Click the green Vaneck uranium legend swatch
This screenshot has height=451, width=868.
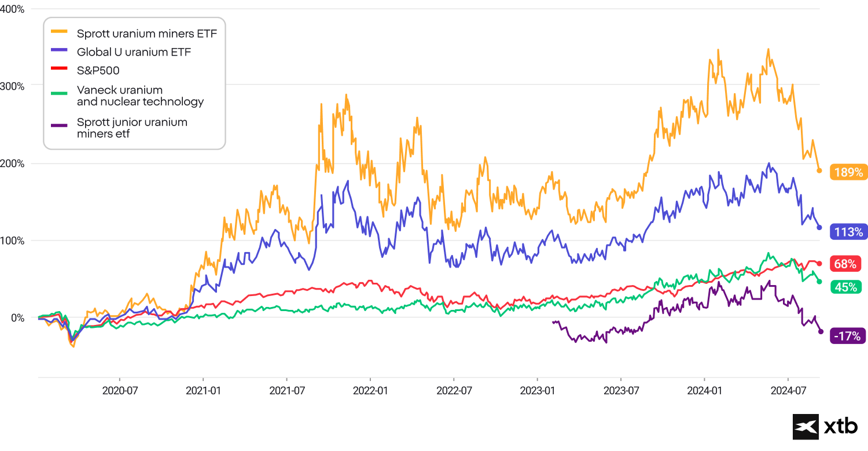click(x=60, y=90)
